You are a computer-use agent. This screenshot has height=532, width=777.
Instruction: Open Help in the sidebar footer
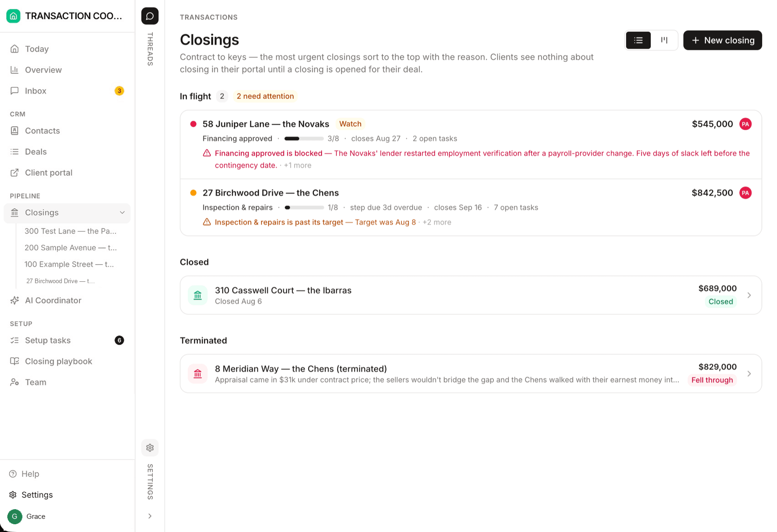click(67, 474)
